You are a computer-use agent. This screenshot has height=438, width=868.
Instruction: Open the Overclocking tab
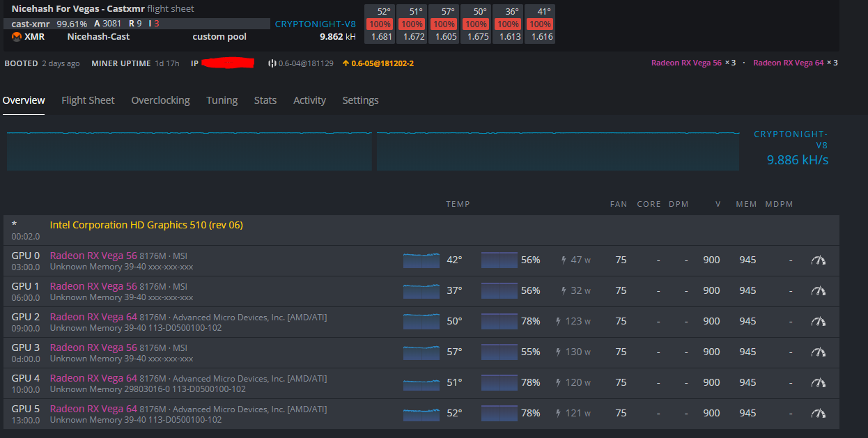160,100
